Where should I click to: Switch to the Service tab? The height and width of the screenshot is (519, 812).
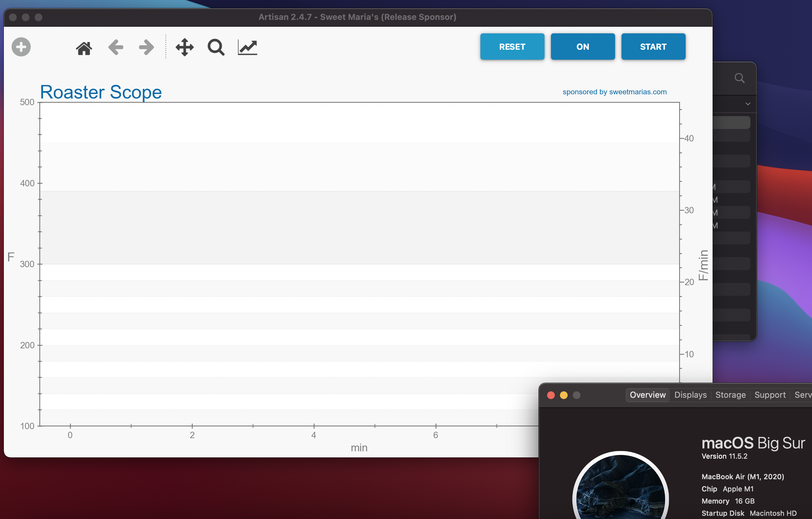pyautogui.click(x=804, y=395)
